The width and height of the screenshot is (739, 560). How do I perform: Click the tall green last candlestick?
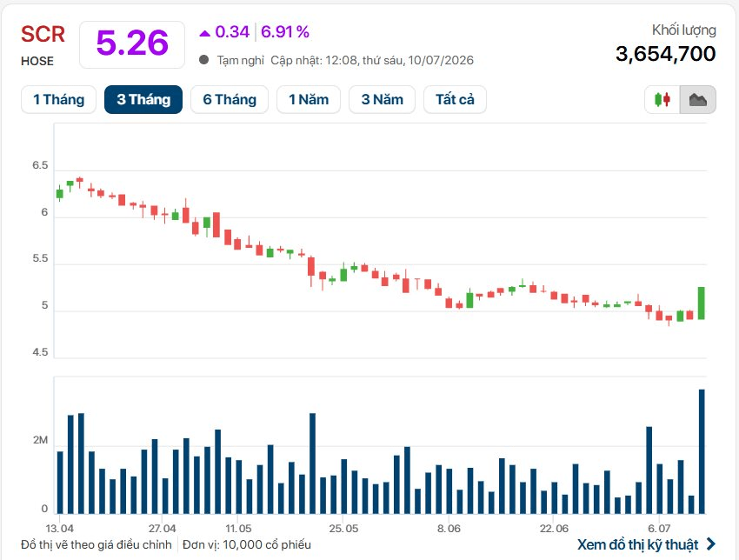[702, 303]
